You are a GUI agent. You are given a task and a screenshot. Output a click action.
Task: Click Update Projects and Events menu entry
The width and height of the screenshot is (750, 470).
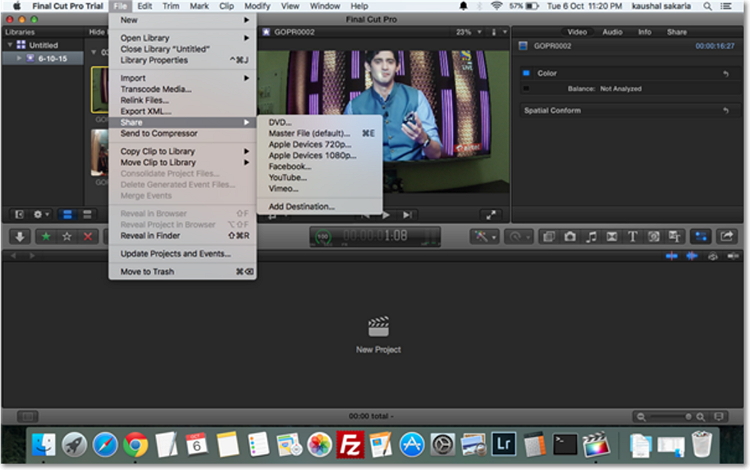[x=175, y=254]
